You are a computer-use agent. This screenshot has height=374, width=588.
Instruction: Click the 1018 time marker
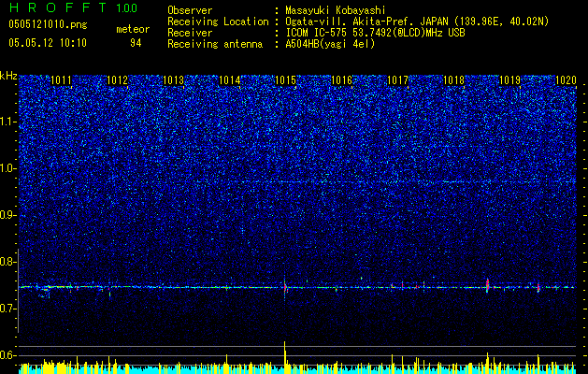tap(453, 80)
